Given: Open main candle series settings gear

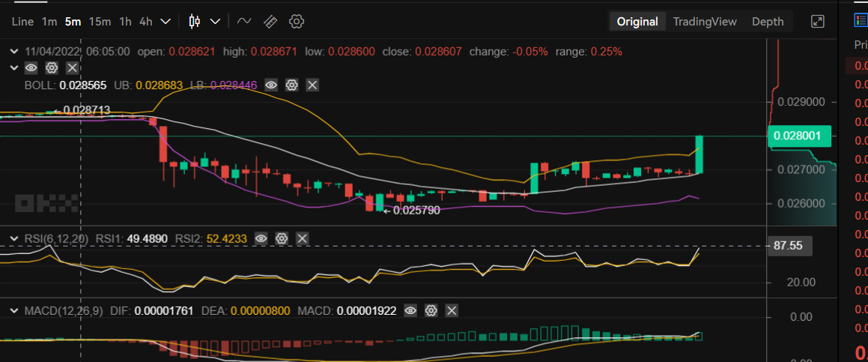Looking at the screenshot, I should click(52, 68).
